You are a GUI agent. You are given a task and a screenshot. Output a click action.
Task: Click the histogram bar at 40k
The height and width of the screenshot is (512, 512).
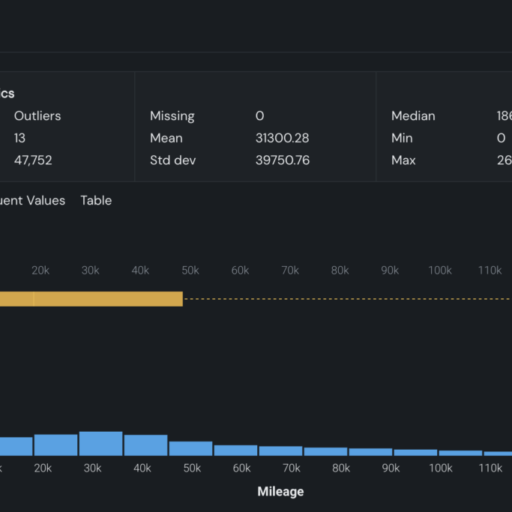tap(146, 445)
